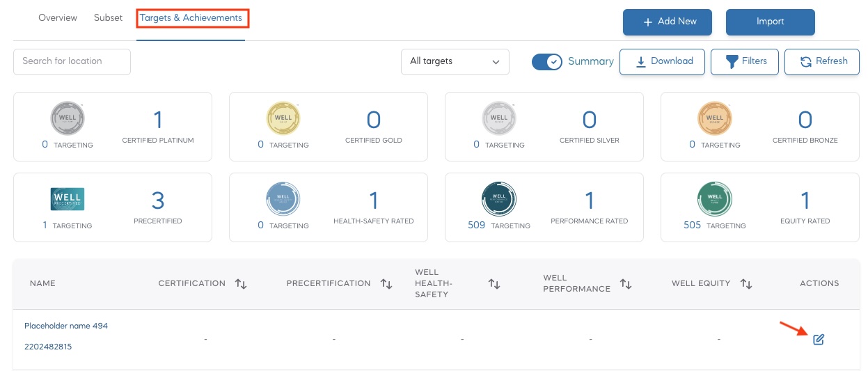The image size is (868, 371).
Task: Click the Performance Rated count 1
Action: click(x=590, y=201)
